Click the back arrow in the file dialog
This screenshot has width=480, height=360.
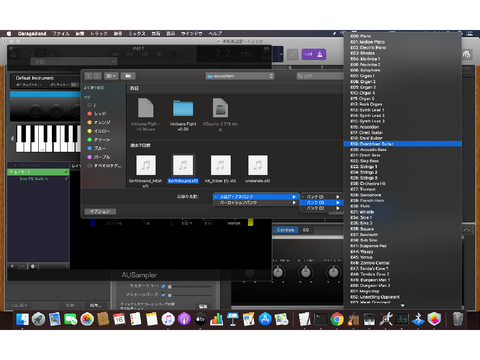click(89, 76)
